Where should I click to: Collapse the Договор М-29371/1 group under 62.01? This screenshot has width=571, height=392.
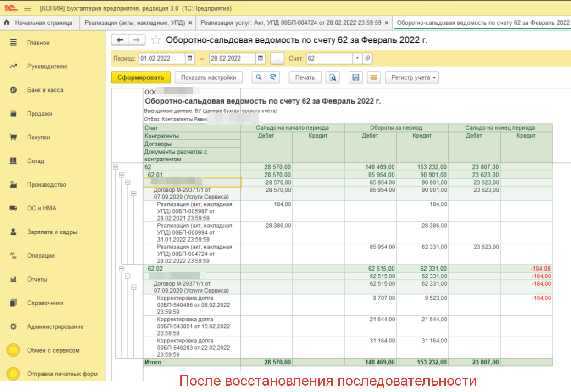[133, 193]
